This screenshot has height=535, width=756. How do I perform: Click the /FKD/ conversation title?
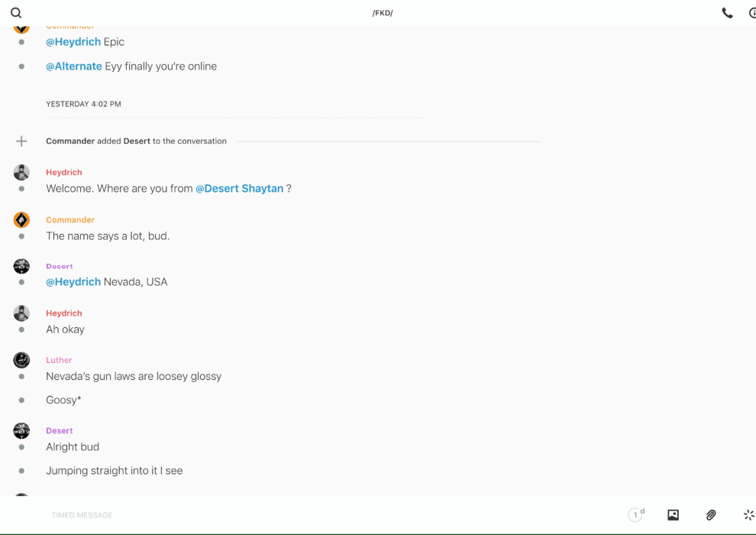point(382,13)
